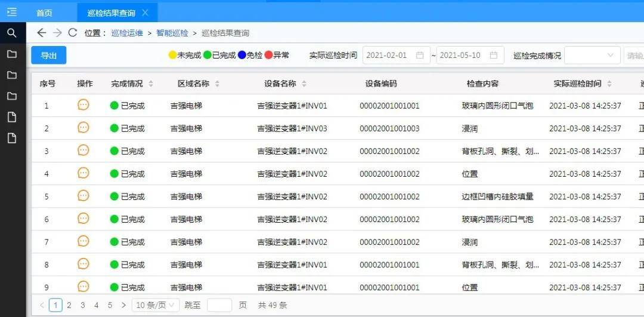Refresh the page with the reload icon
Screen dimensions: 644x317
(73, 33)
